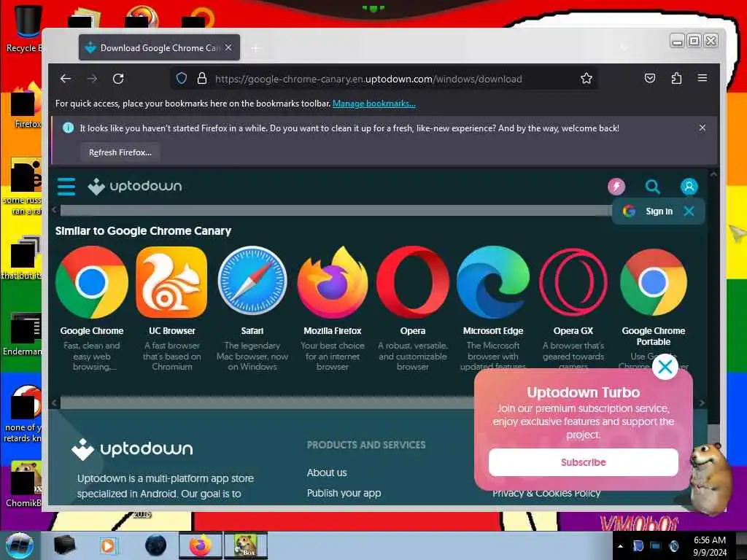This screenshot has width=747, height=560.
Task: Close the Uptodown Turbo popup
Action: [x=665, y=367]
